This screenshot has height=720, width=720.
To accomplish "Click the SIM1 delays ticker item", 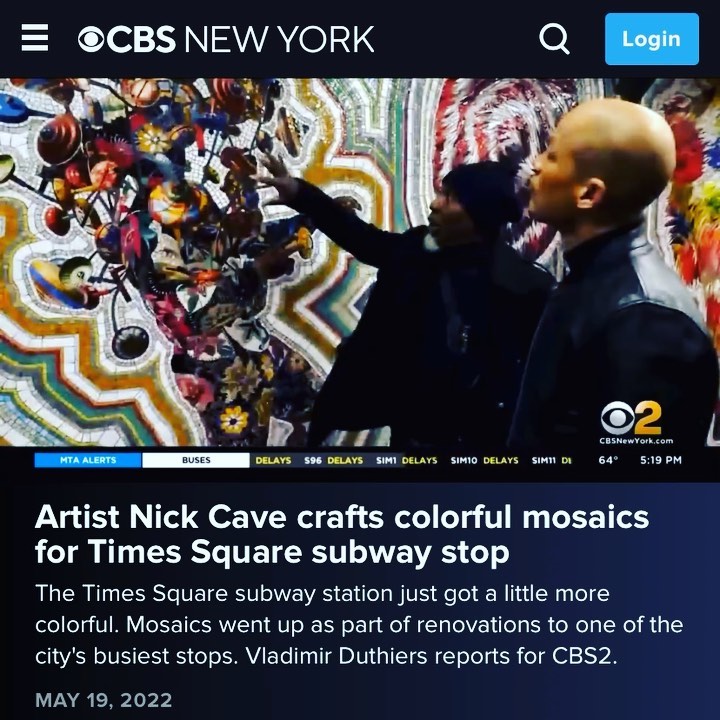I will click(x=406, y=460).
